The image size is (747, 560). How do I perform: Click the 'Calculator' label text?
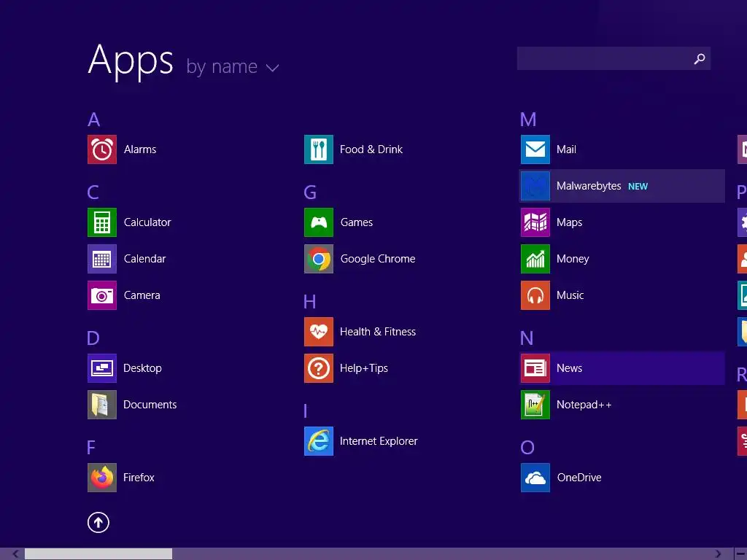coord(147,222)
